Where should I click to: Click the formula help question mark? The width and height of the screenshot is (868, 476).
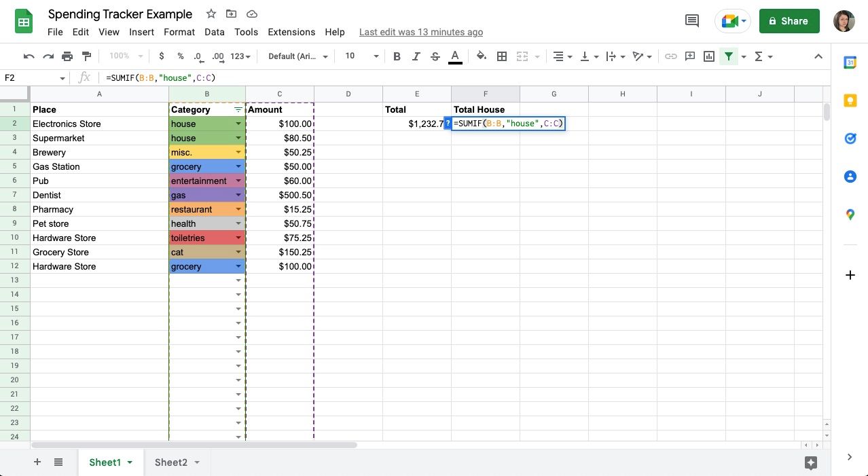[x=448, y=124]
